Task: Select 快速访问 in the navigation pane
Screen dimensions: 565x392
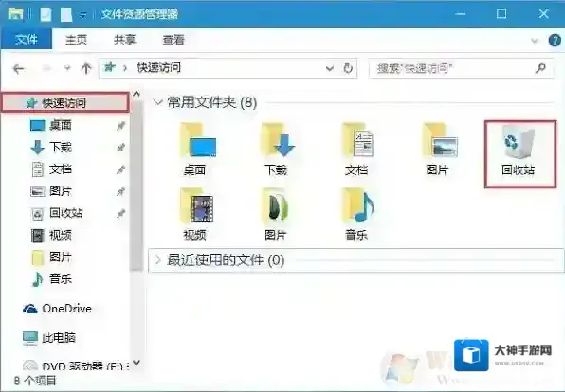Action: [x=64, y=102]
